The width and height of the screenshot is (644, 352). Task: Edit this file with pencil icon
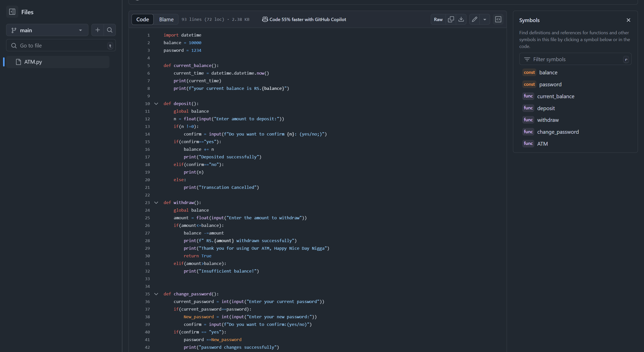click(474, 20)
